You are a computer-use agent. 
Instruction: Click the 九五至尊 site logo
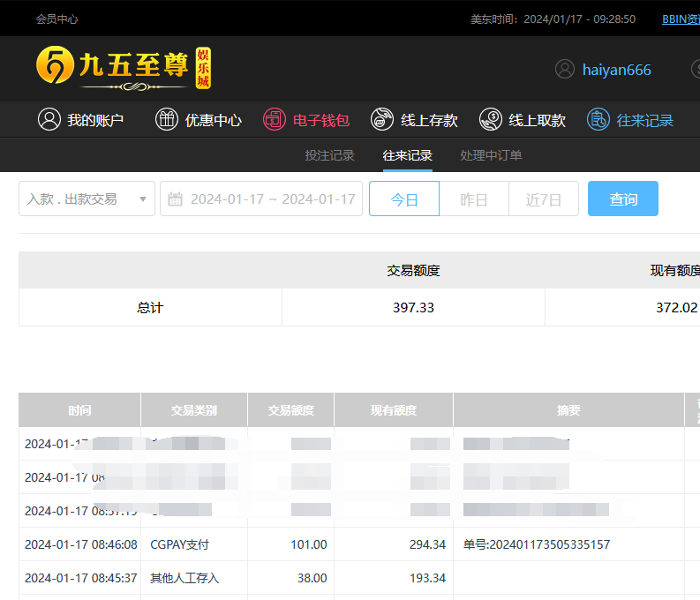[124, 68]
